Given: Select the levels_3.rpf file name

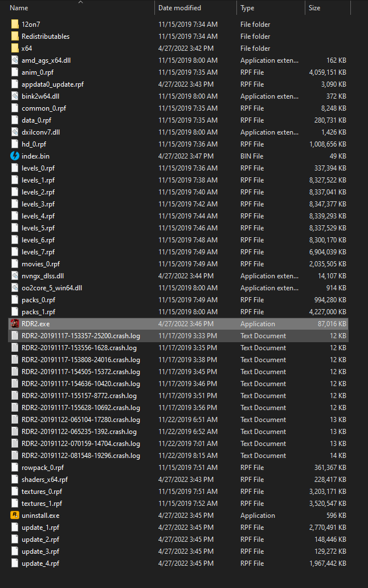Looking at the screenshot, I should pos(38,204).
